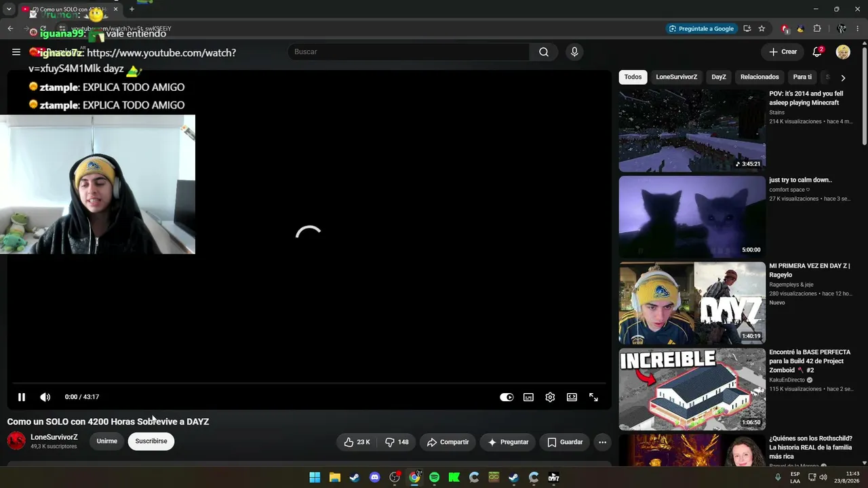The width and height of the screenshot is (868, 488).
Task: Open the browser extensions puzzle icon
Action: pyautogui.click(x=817, y=28)
